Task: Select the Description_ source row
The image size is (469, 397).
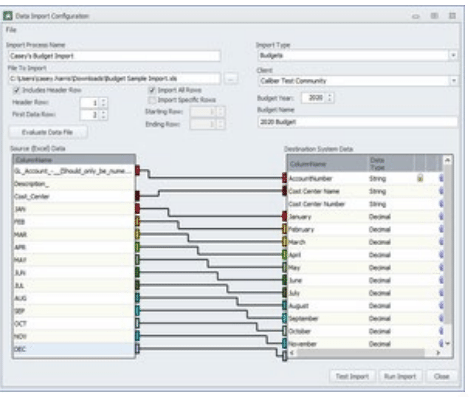Action: tap(74, 184)
